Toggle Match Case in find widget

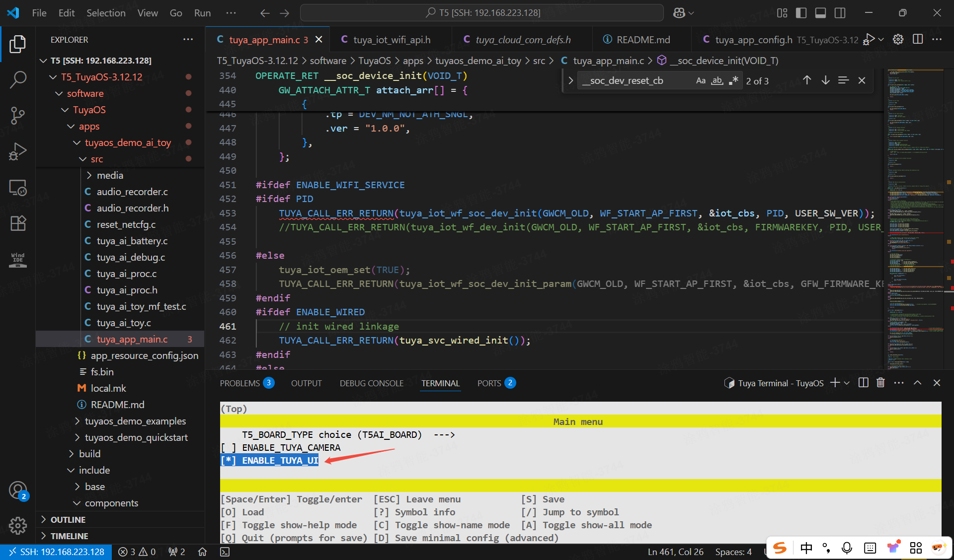pos(701,80)
